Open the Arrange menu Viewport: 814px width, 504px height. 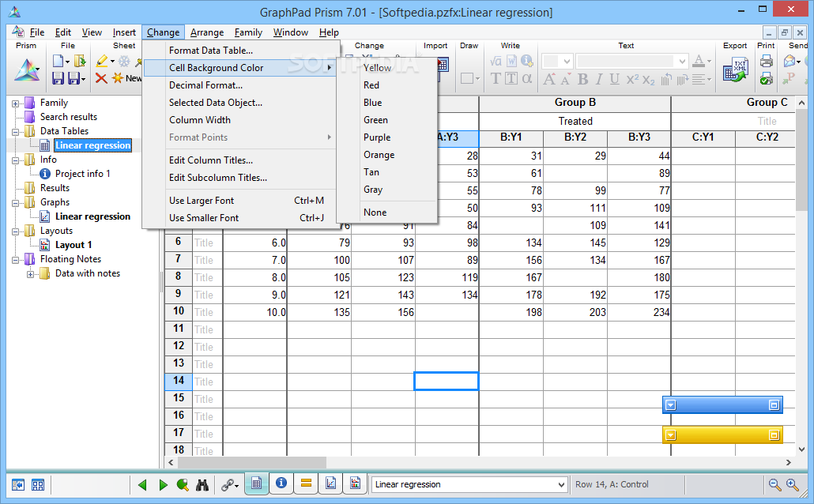click(206, 32)
